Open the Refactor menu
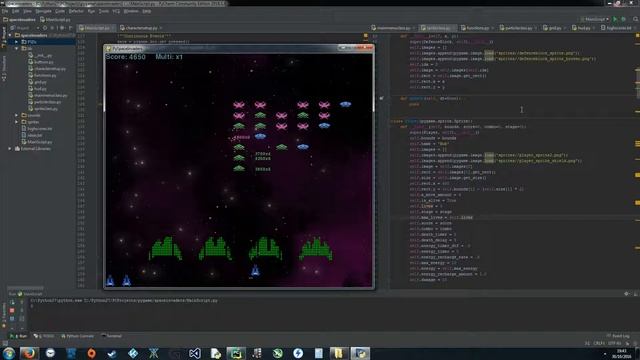Screen dimensions: 640x360 (76, 11)
